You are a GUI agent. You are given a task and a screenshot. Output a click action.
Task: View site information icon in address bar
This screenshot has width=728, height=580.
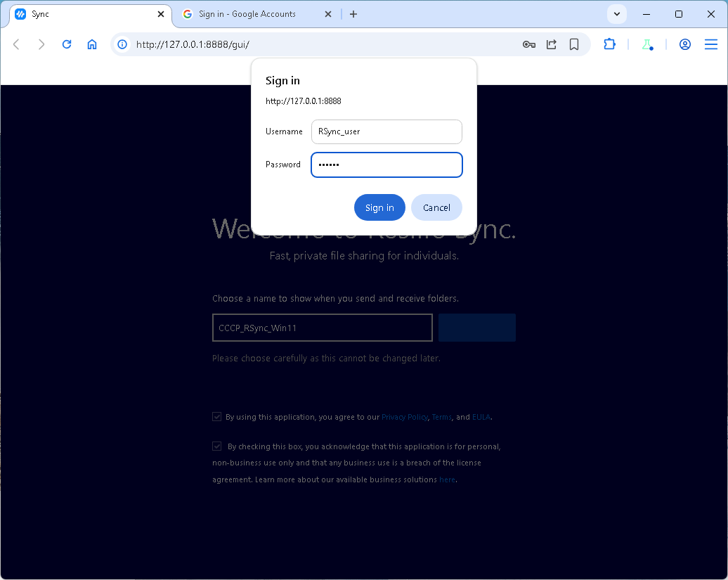122,44
